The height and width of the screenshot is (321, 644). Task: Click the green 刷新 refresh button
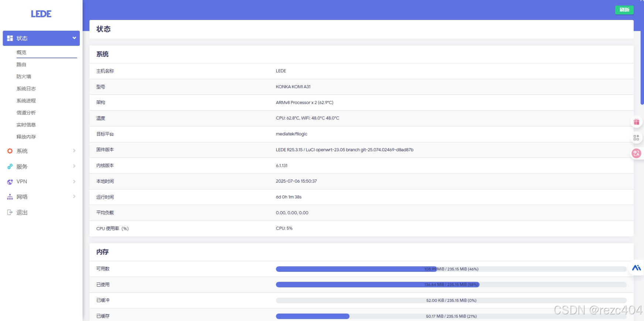[624, 10]
